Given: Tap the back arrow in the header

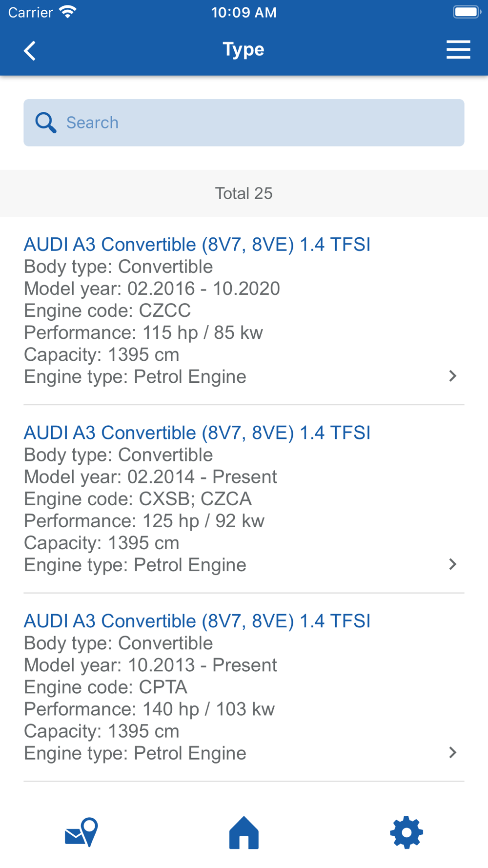Looking at the screenshot, I should pos(30,50).
